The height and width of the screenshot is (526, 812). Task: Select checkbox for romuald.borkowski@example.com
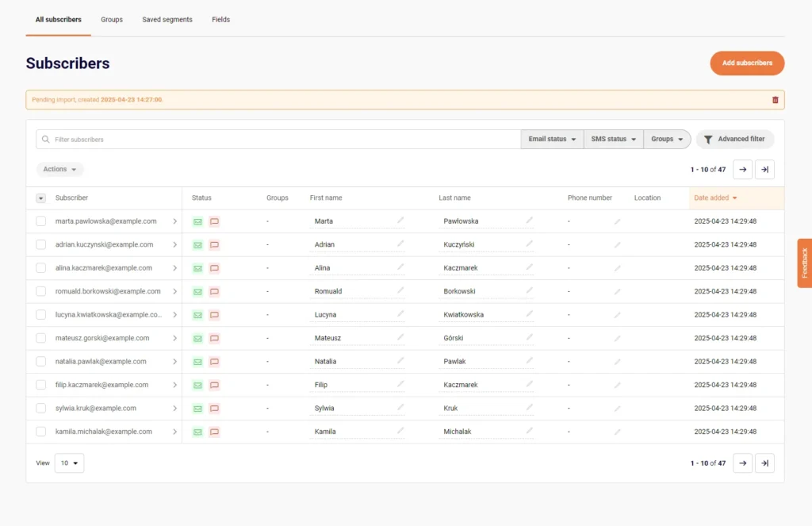[41, 291]
